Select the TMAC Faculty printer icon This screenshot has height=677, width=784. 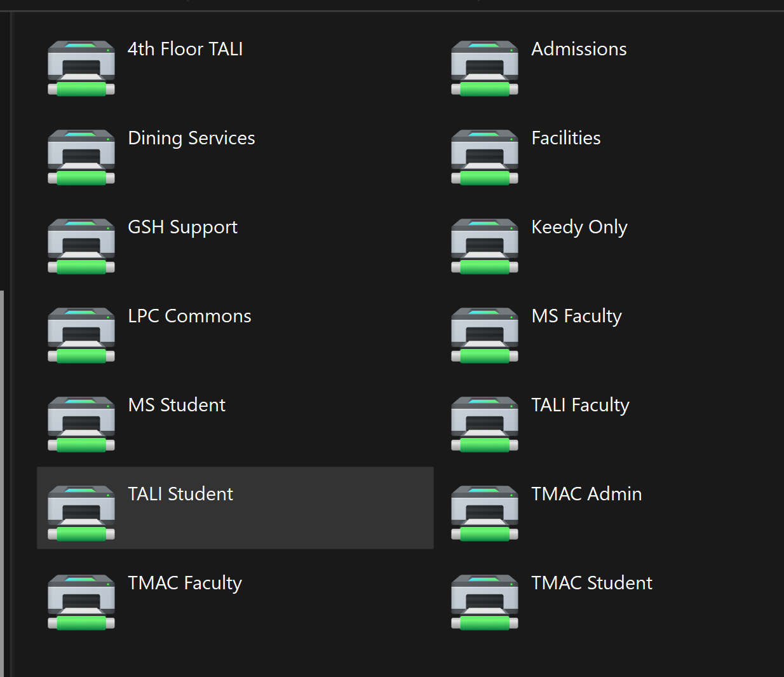tap(81, 602)
